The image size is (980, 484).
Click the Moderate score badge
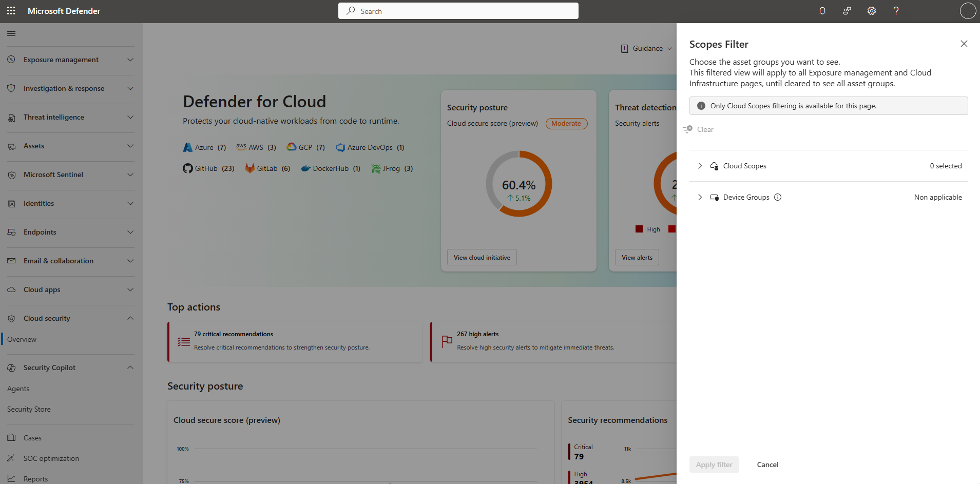tap(566, 124)
